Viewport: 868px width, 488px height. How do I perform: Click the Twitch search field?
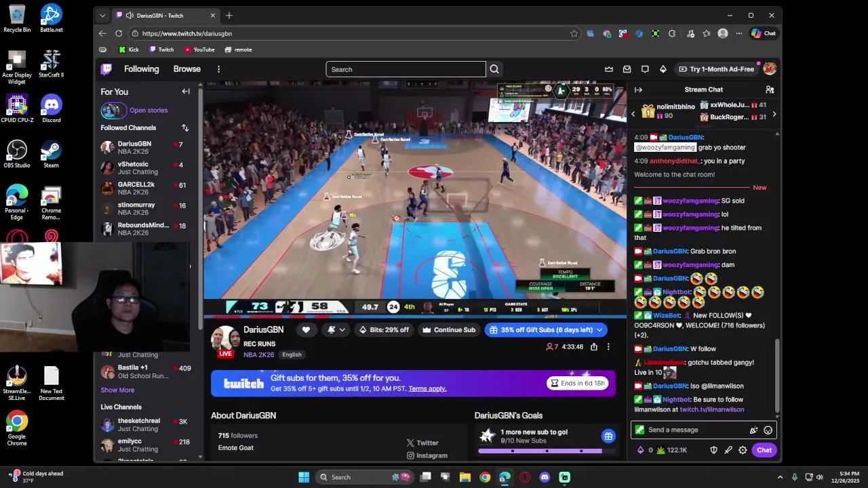point(406,69)
